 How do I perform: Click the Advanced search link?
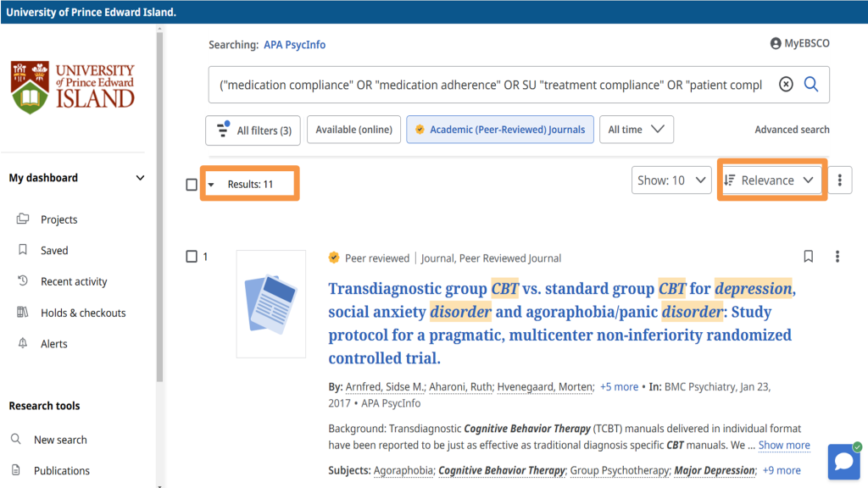click(792, 130)
